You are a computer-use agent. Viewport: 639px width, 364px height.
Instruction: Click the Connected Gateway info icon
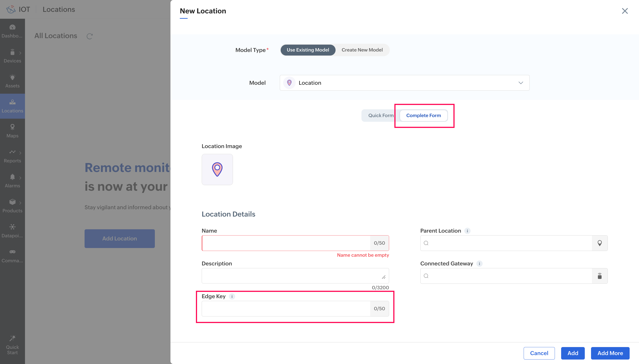[x=479, y=263]
